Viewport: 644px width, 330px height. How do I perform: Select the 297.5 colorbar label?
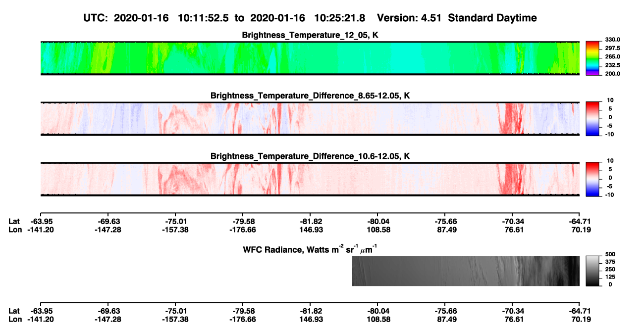612,48
